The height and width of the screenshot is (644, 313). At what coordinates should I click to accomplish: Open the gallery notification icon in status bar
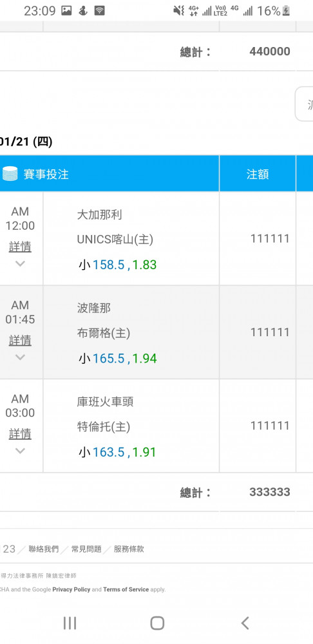click(x=66, y=11)
